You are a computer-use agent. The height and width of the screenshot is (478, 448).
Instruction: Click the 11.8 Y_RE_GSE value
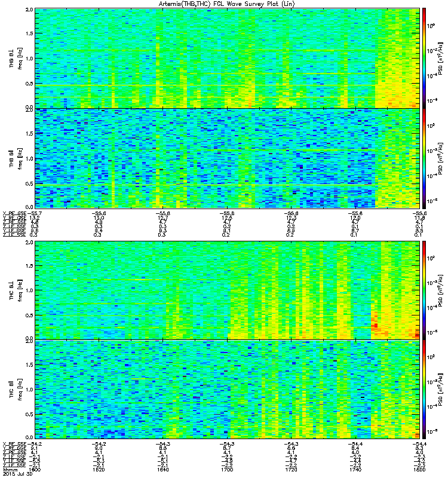click(x=419, y=218)
